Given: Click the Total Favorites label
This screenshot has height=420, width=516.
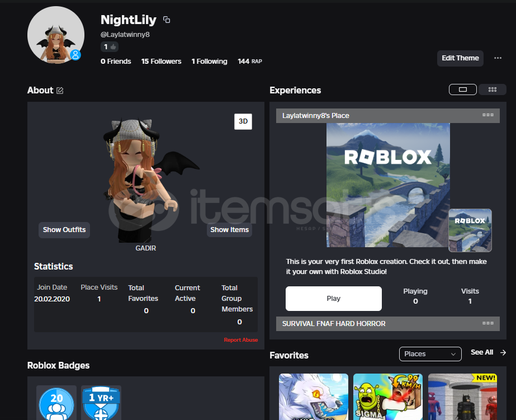Looking at the screenshot, I should (x=143, y=293).
